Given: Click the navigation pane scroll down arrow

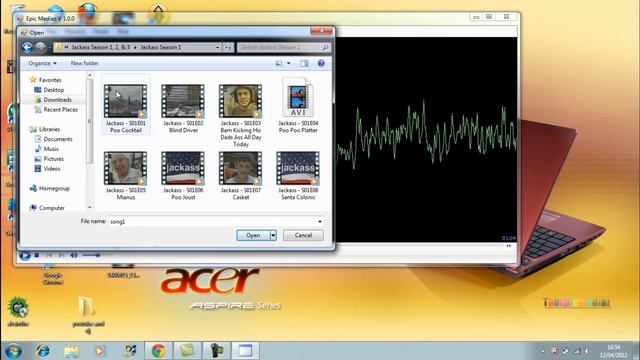Looking at the screenshot, I should point(90,207).
